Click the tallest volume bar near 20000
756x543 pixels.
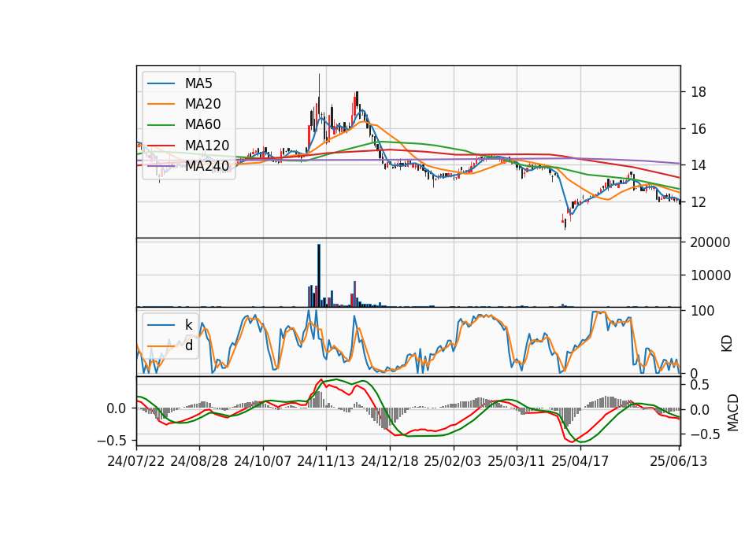point(319,275)
